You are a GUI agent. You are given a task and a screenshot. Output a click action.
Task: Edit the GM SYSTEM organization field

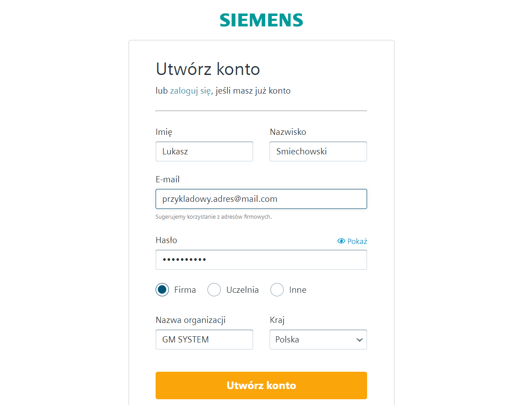pyautogui.click(x=204, y=340)
